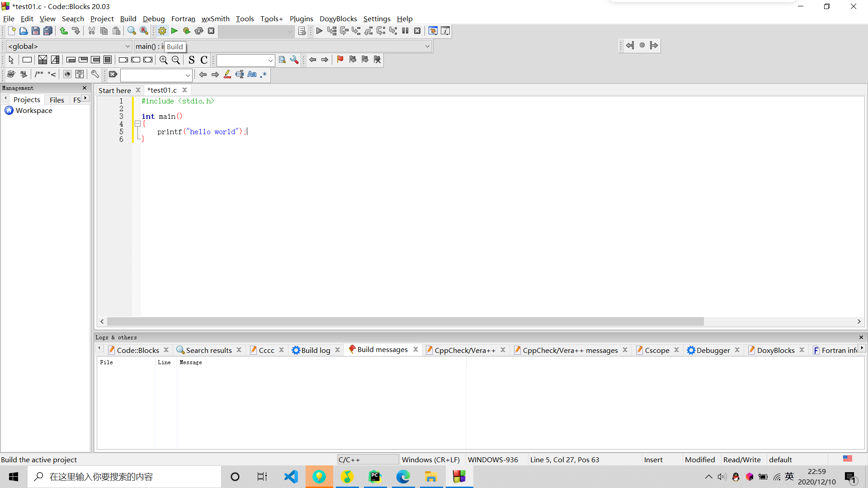
Task: Open the Debugger log tab
Action: pos(713,350)
